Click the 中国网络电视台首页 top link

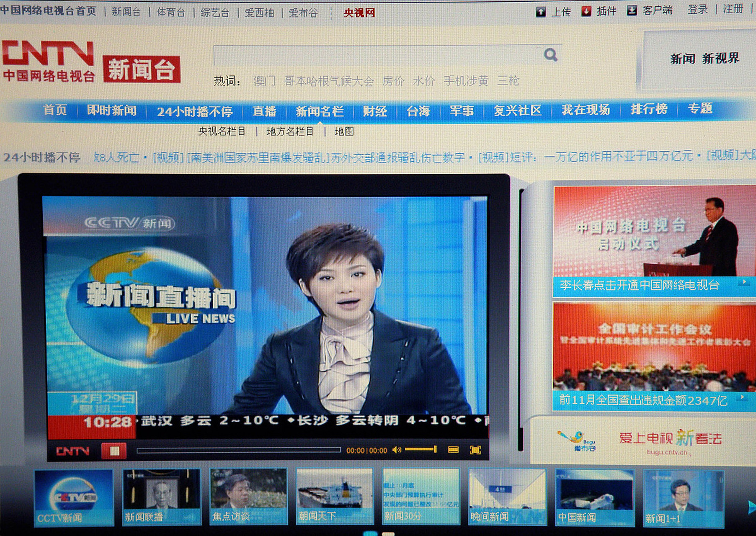pos(48,11)
